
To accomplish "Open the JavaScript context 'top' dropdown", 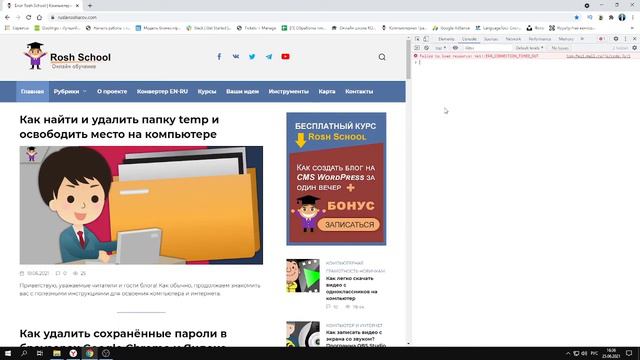I will click(440, 48).
